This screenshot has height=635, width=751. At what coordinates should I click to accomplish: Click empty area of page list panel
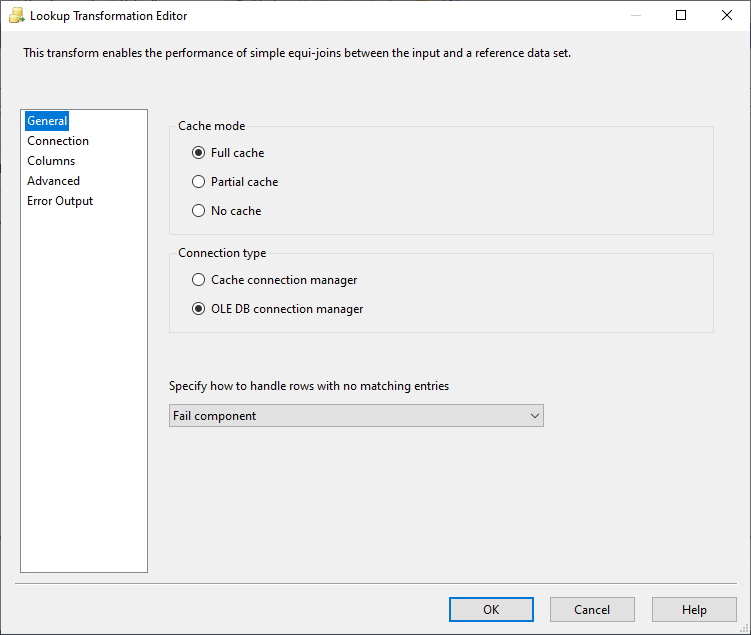83,400
